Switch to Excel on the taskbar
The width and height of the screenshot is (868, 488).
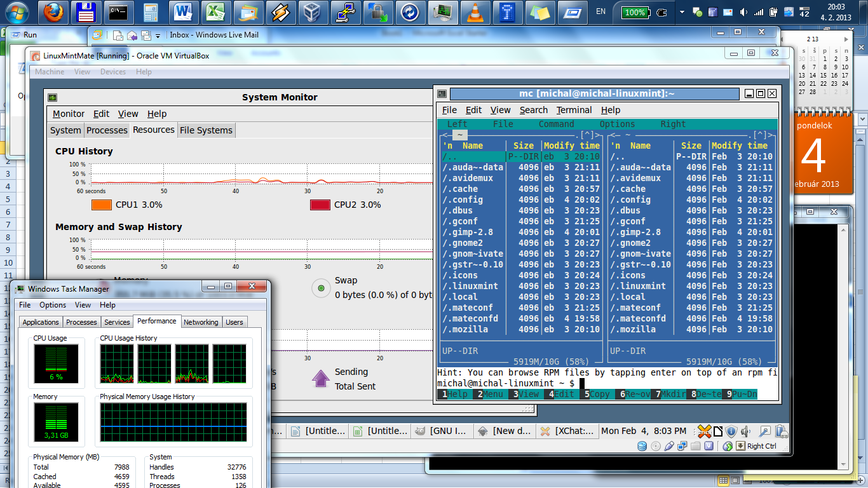tap(215, 12)
